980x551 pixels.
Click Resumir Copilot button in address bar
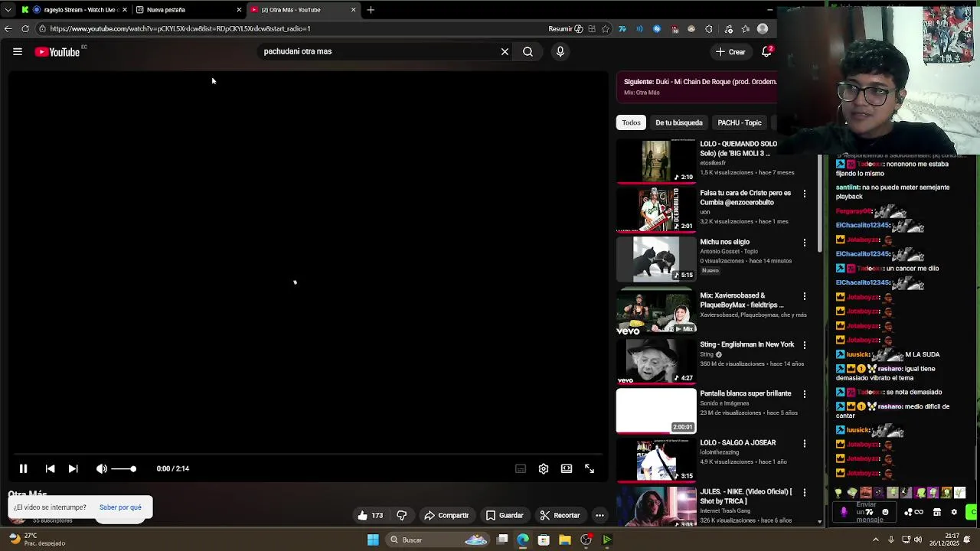click(566, 29)
